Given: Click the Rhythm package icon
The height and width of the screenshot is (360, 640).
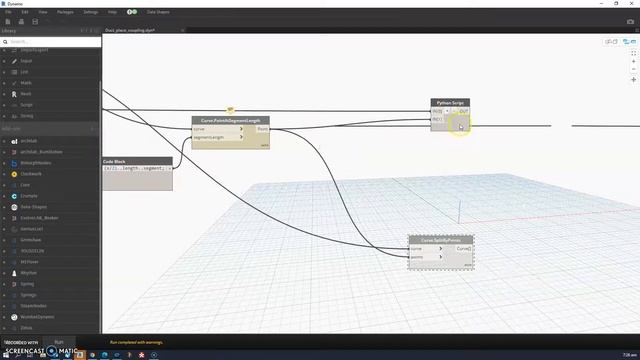Looking at the screenshot, I should [x=14, y=273].
